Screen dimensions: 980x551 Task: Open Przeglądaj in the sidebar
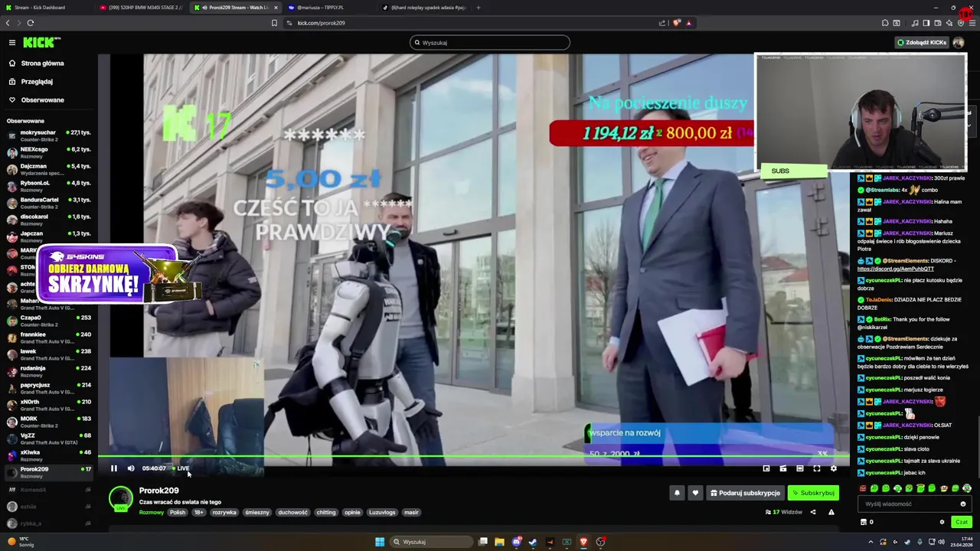(x=37, y=82)
